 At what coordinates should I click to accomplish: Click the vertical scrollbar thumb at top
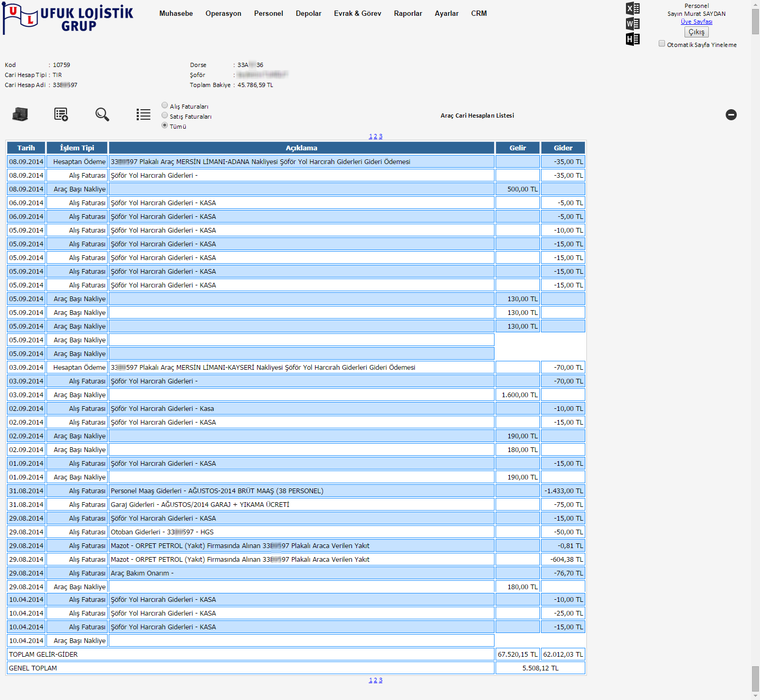(755, 21)
